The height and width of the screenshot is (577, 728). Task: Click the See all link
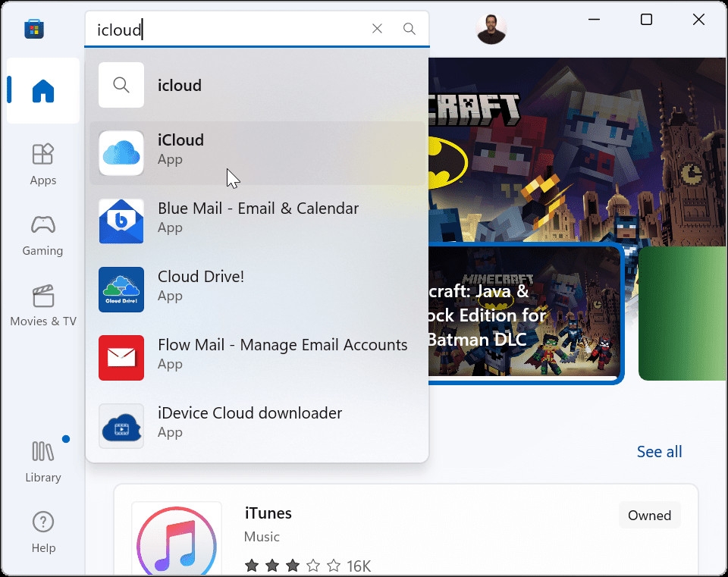[659, 451]
